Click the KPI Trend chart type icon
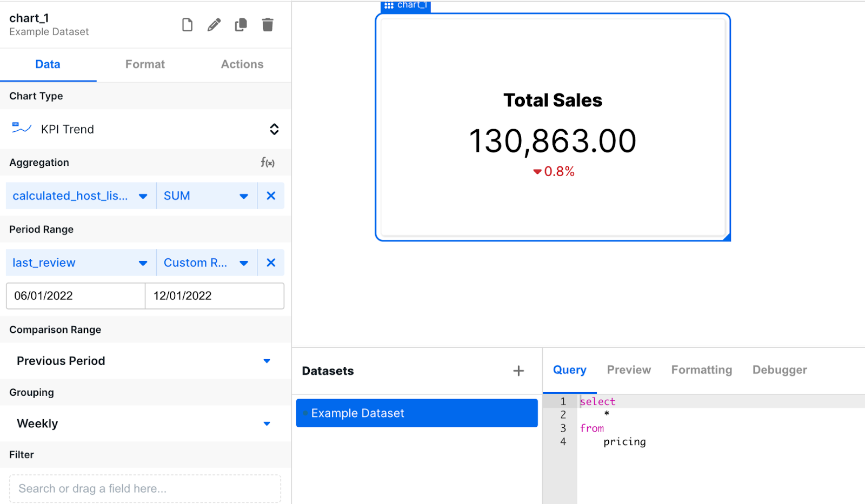This screenshot has height=504, width=865. 20,129
